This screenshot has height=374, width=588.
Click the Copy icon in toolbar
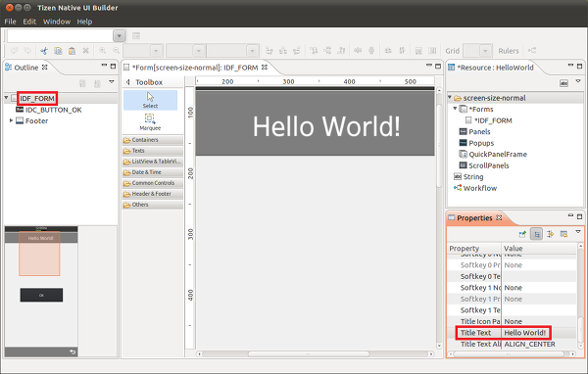point(58,51)
